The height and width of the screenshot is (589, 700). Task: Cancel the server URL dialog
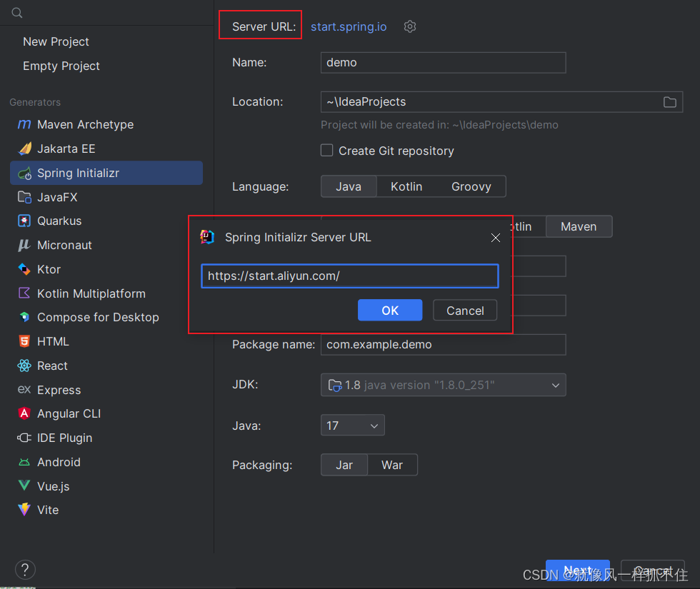click(465, 310)
